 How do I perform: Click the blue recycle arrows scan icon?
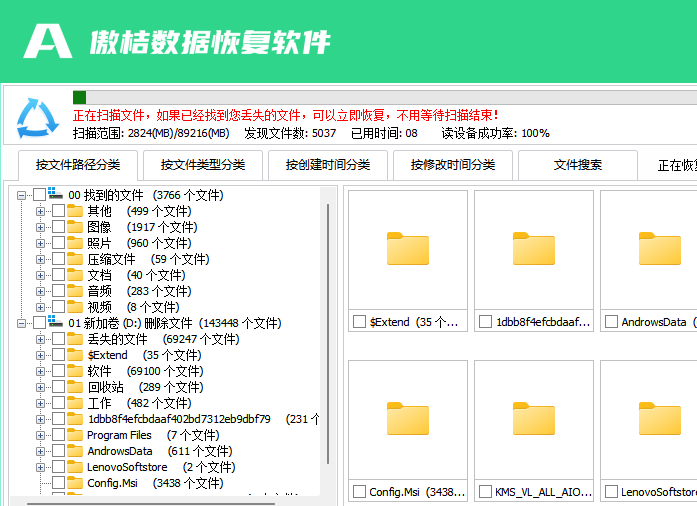pos(38,119)
